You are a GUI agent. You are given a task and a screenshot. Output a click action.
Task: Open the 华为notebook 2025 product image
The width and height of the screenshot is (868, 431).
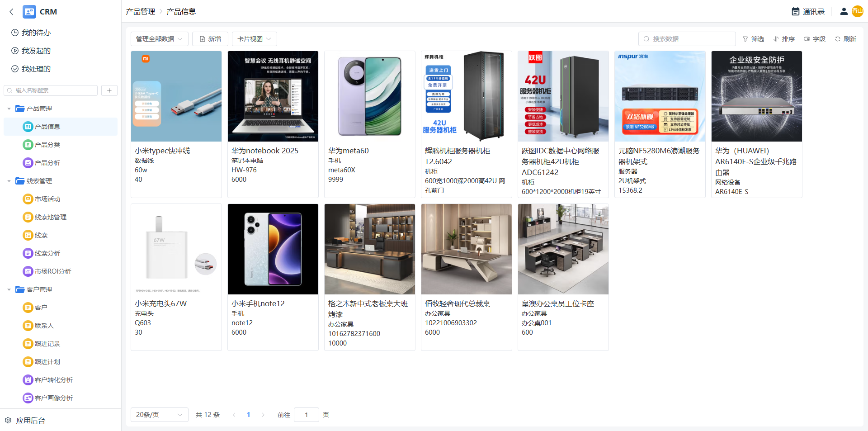(273, 96)
